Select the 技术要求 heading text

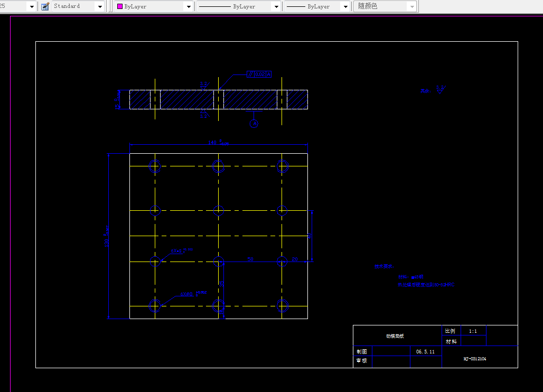[x=383, y=267]
